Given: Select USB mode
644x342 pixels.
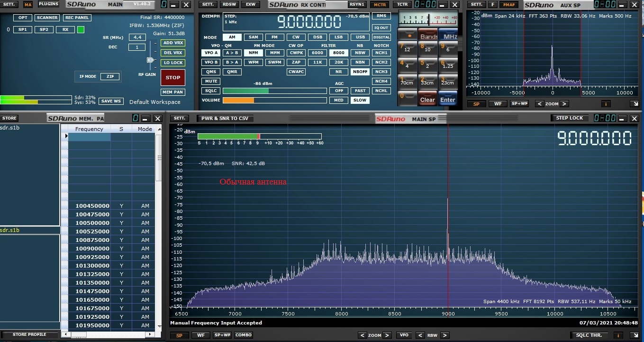Looking at the screenshot, I should click(360, 37).
